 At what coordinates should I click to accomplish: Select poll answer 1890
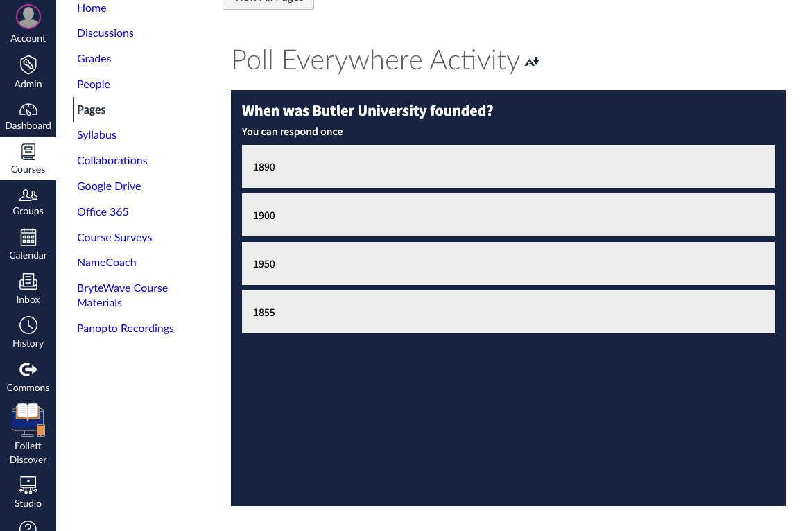(x=508, y=166)
